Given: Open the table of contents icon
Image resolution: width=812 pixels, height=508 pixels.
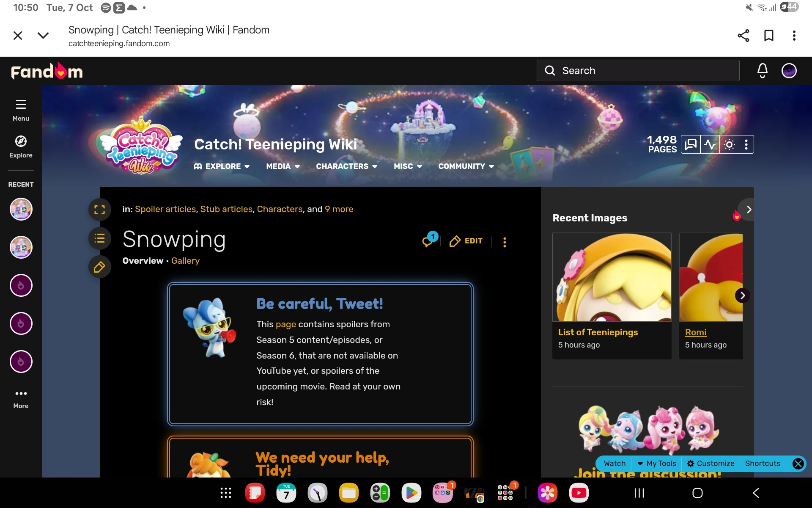Looking at the screenshot, I should (99, 238).
